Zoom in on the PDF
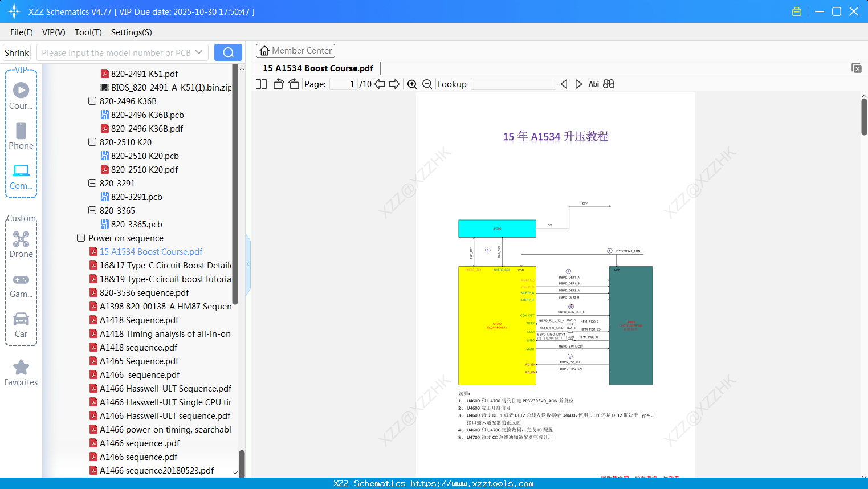Viewport: 868px width, 489px height. pyautogui.click(x=412, y=84)
